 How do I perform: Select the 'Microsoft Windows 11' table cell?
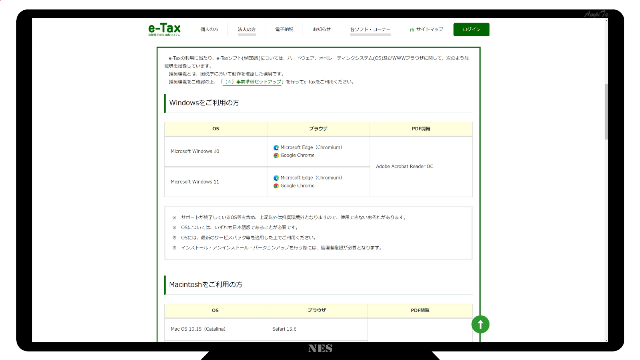[x=216, y=182]
